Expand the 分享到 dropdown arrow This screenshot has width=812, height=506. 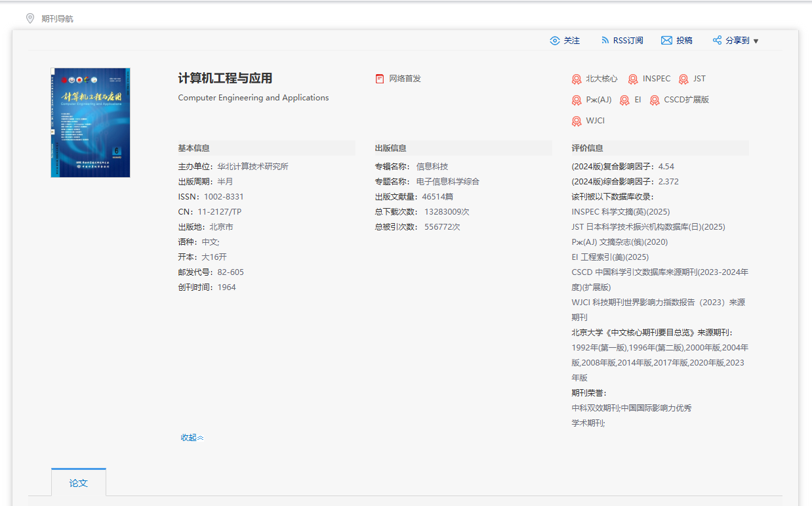tap(756, 41)
